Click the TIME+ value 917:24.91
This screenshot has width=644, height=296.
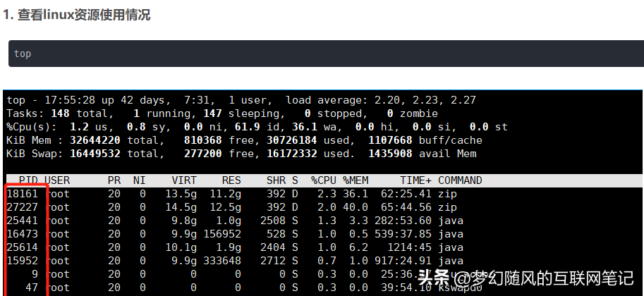(403, 261)
